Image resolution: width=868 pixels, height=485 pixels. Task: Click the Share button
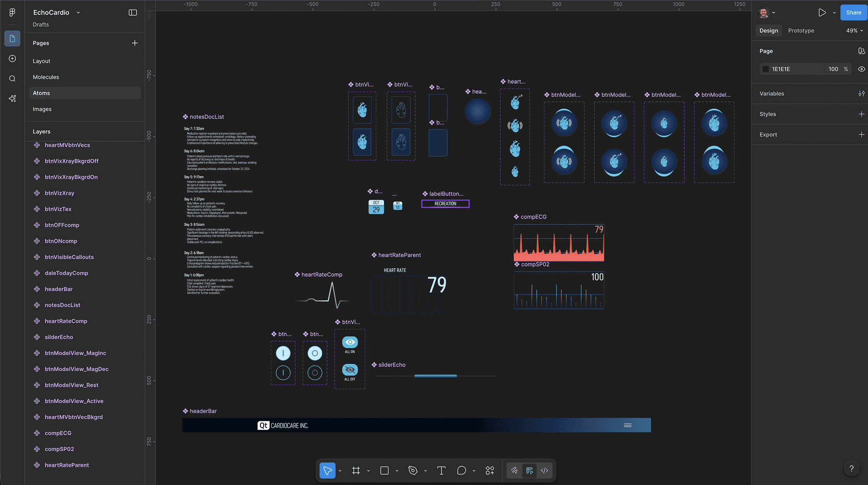tap(854, 13)
